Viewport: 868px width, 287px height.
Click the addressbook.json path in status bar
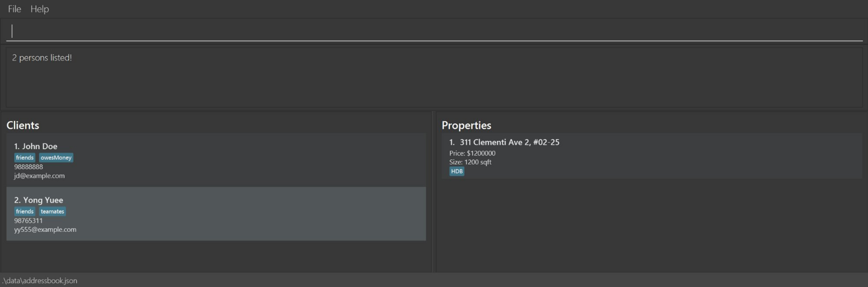point(40,281)
